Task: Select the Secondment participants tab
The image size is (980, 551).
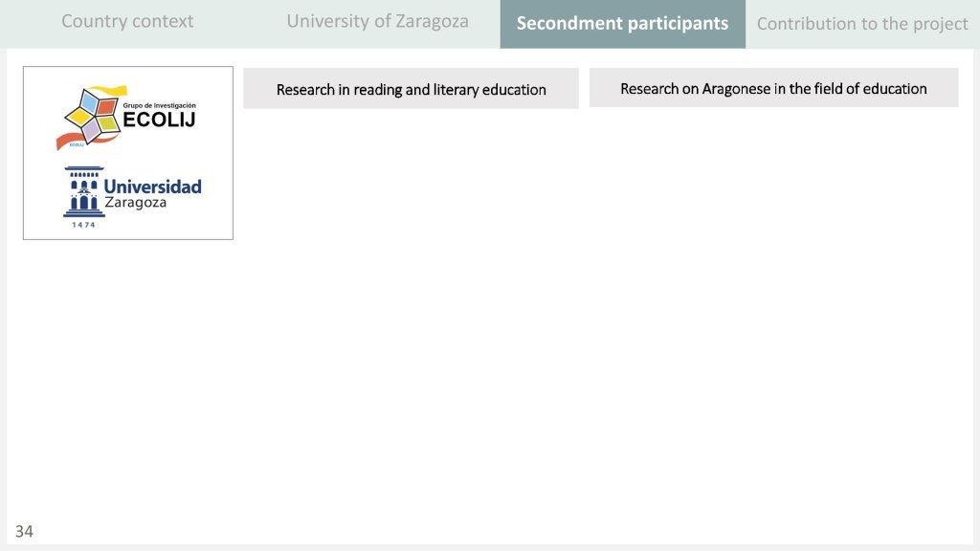Action: pyautogui.click(x=622, y=24)
